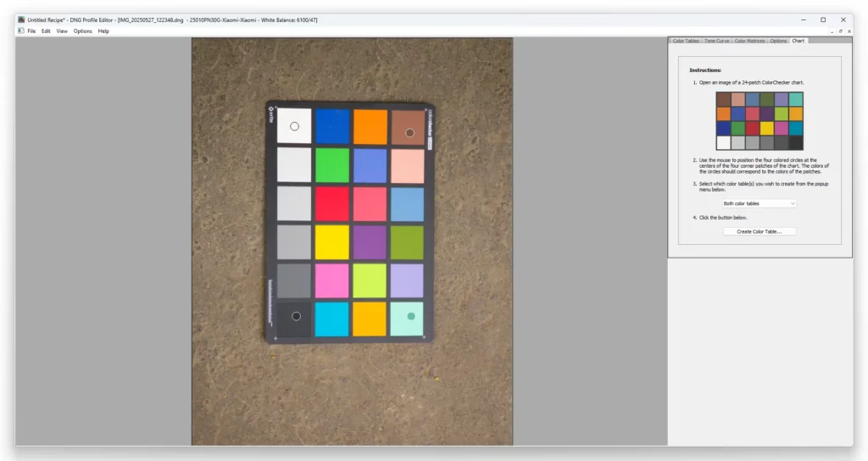Click the green circle marker on the mint patch
This screenshot has width=868, height=461.
[x=411, y=316]
